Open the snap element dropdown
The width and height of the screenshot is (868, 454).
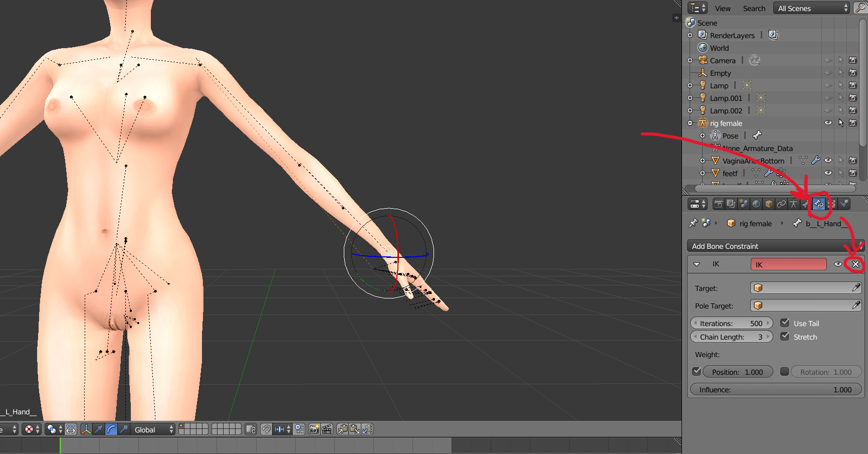(283, 429)
